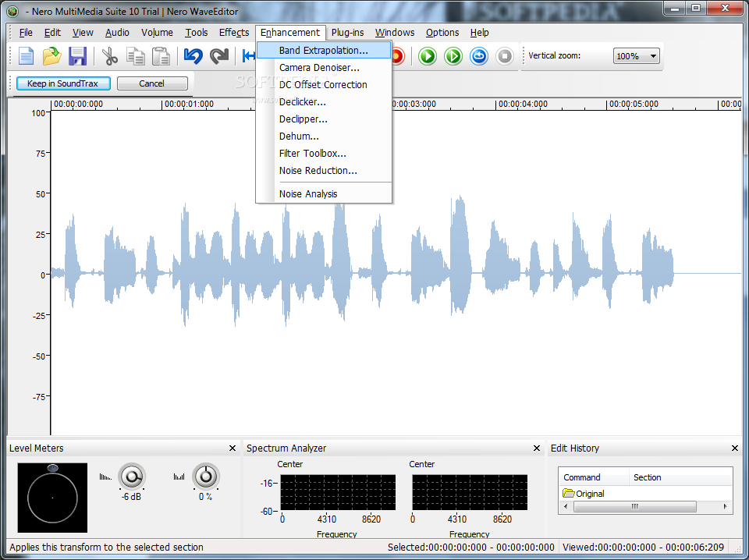Click the Level Meters panel title

(37, 448)
